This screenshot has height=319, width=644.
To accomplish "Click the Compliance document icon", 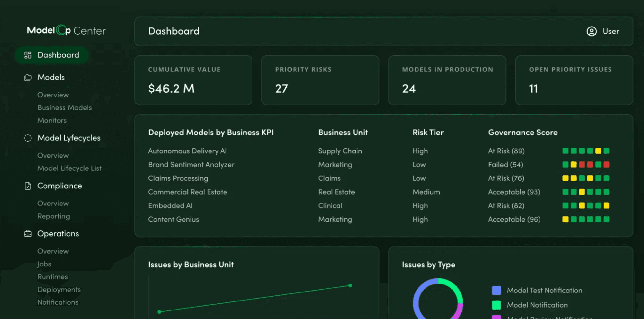I will click(28, 186).
